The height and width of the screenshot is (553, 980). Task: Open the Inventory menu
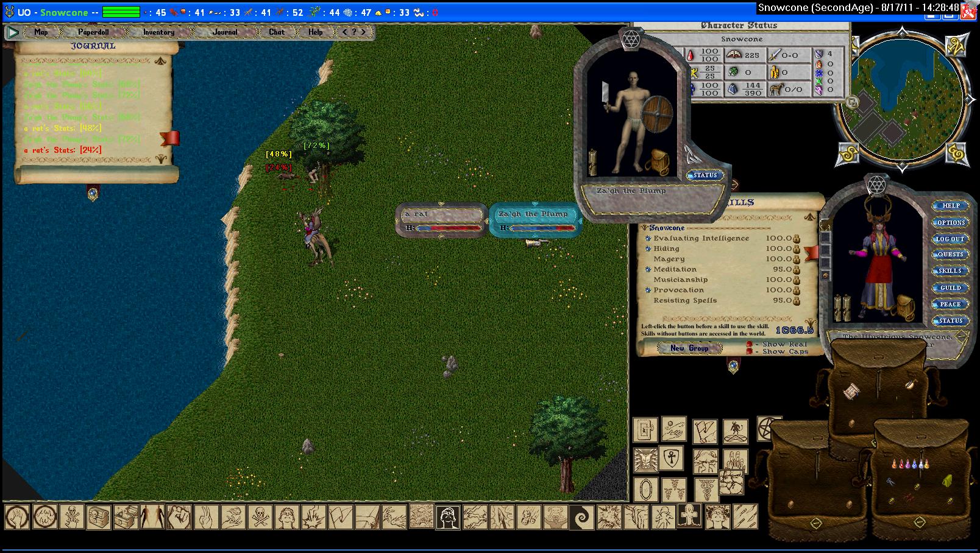click(158, 32)
